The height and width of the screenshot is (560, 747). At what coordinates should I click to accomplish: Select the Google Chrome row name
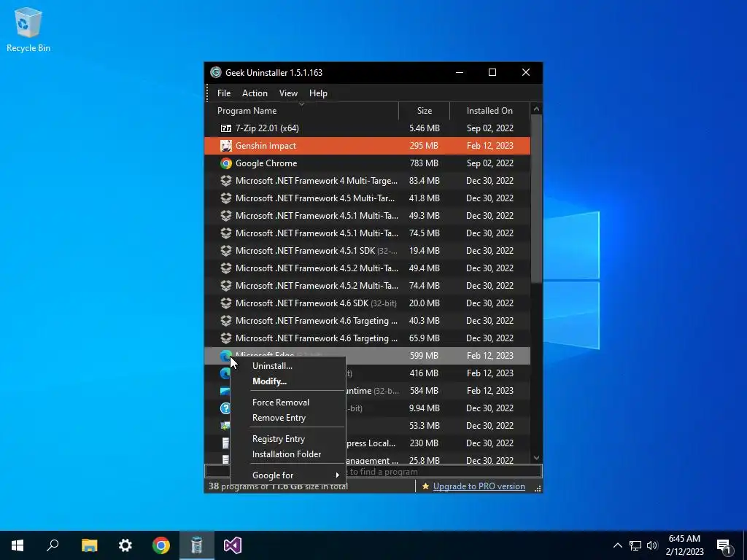coord(266,163)
